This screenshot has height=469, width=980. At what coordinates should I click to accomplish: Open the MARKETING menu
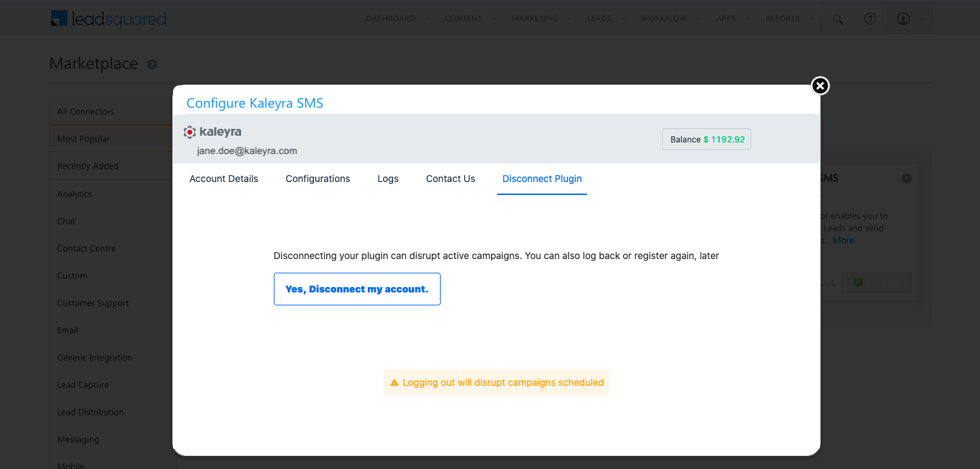coord(535,18)
